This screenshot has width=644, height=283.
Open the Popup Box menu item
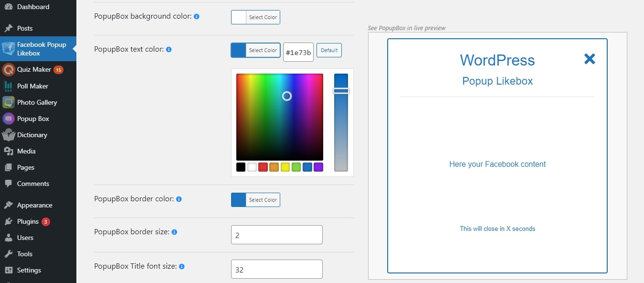click(38, 119)
